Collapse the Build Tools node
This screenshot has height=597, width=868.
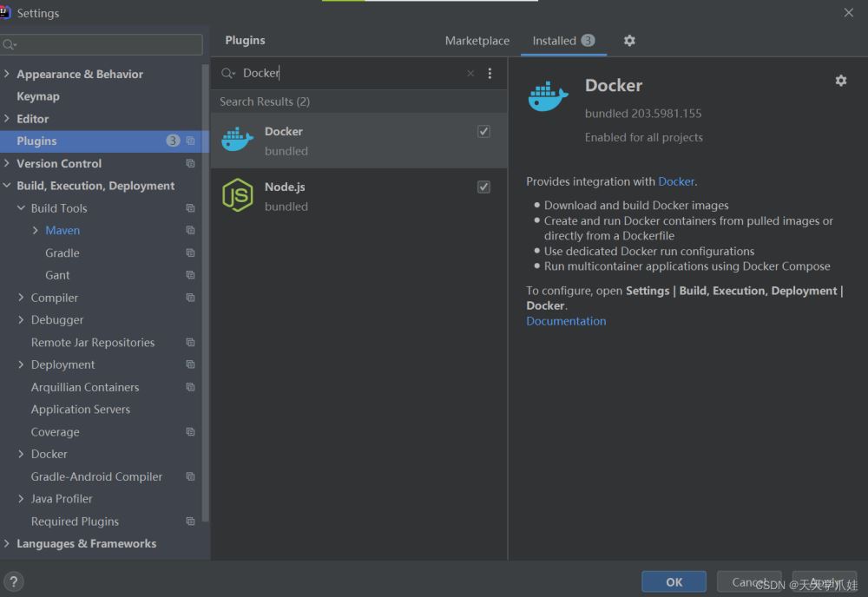tap(21, 208)
